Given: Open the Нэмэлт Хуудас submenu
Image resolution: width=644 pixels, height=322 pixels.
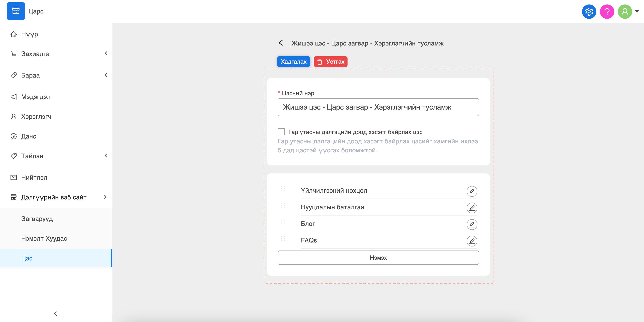Looking at the screenshot, I should 56,239.
